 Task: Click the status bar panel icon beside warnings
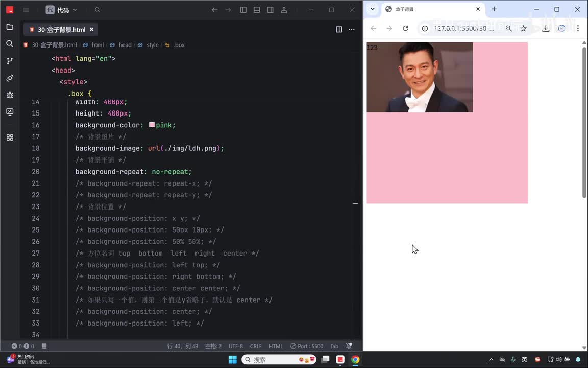click(44, 346)
